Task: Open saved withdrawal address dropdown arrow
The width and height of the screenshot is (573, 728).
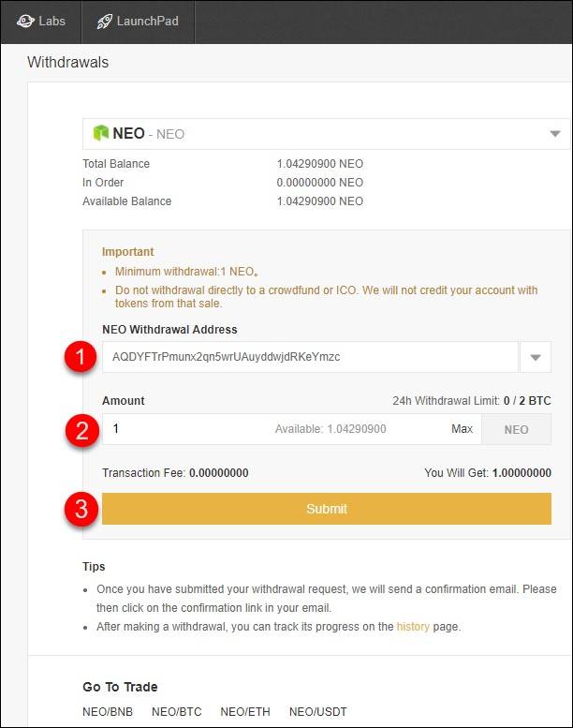Action: coord(536,357)
